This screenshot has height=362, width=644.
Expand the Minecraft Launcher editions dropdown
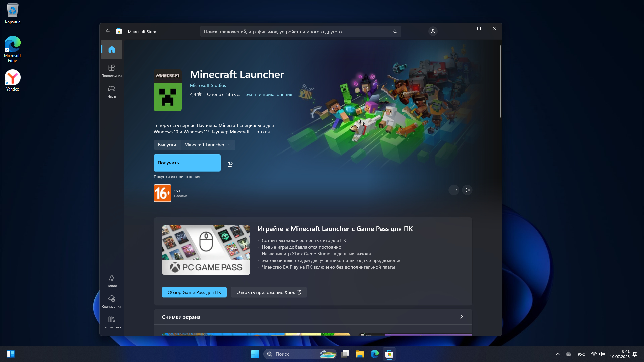[x=208, y=145]
